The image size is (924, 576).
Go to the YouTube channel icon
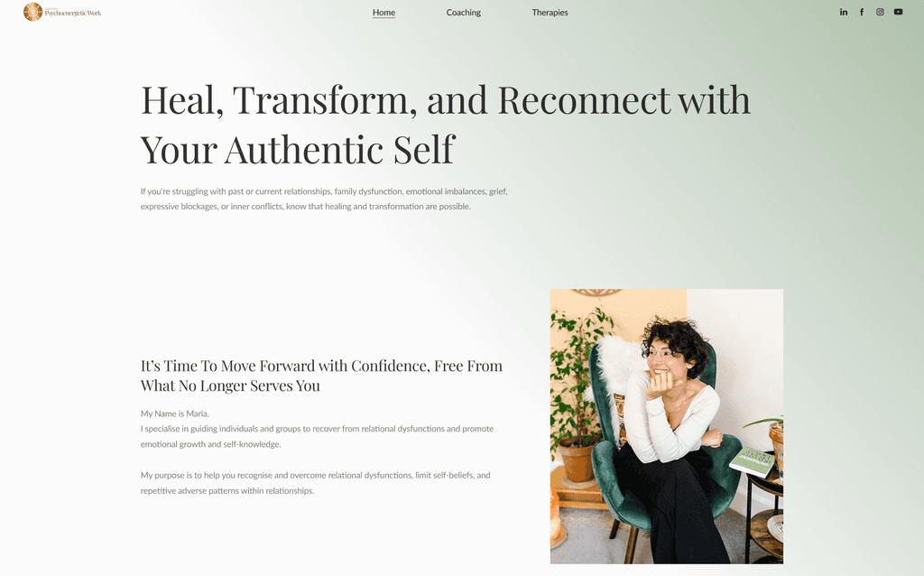pos(898,12)
